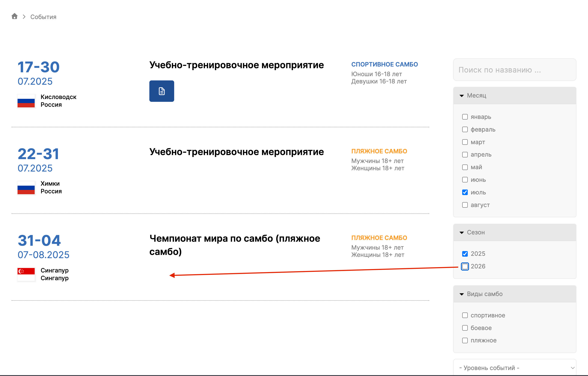Click the Singapore flag icon
588x376 pixels.
coord(26,274)
